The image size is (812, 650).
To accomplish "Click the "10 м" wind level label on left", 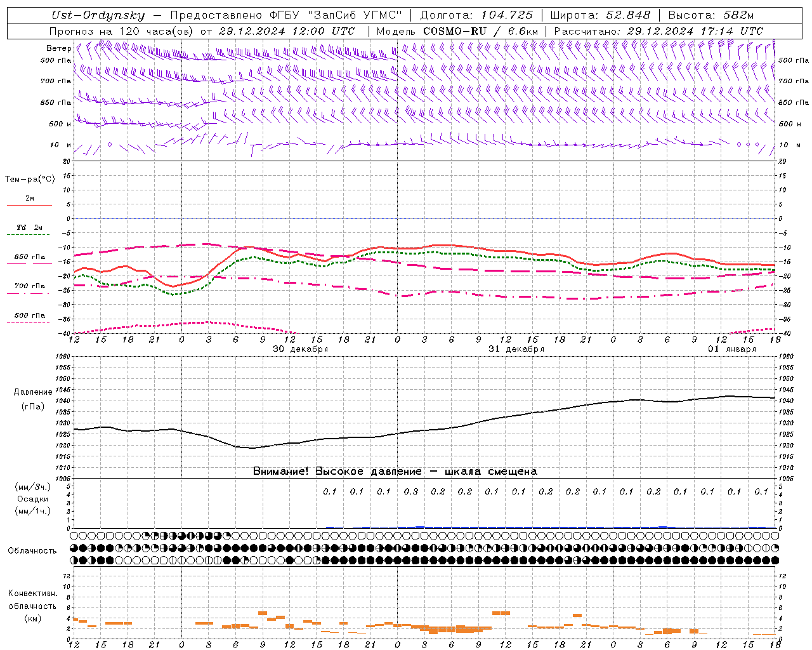I will [61, 145].
